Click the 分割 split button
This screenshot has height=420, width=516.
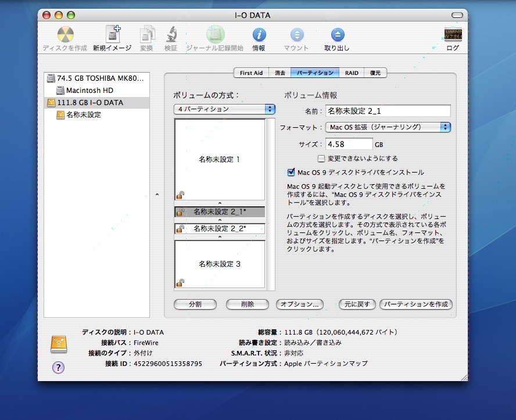pos(195,304)
